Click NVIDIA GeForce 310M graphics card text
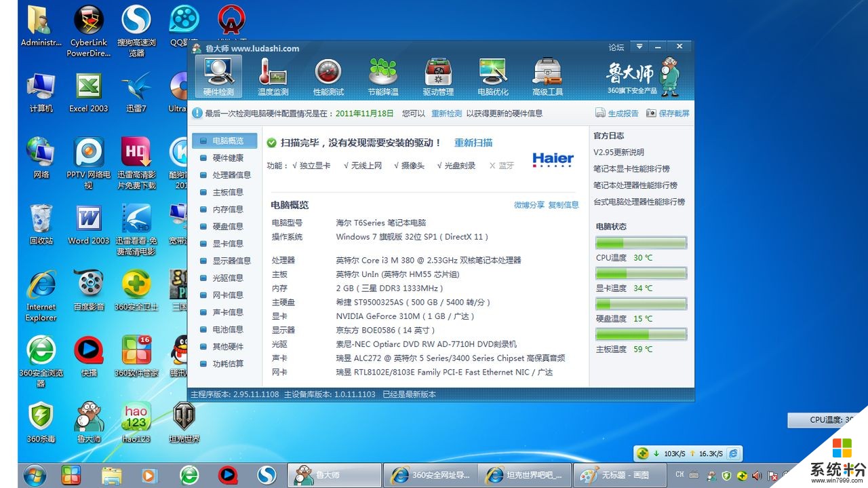868x488 pixels. click(x=405, y=316)
